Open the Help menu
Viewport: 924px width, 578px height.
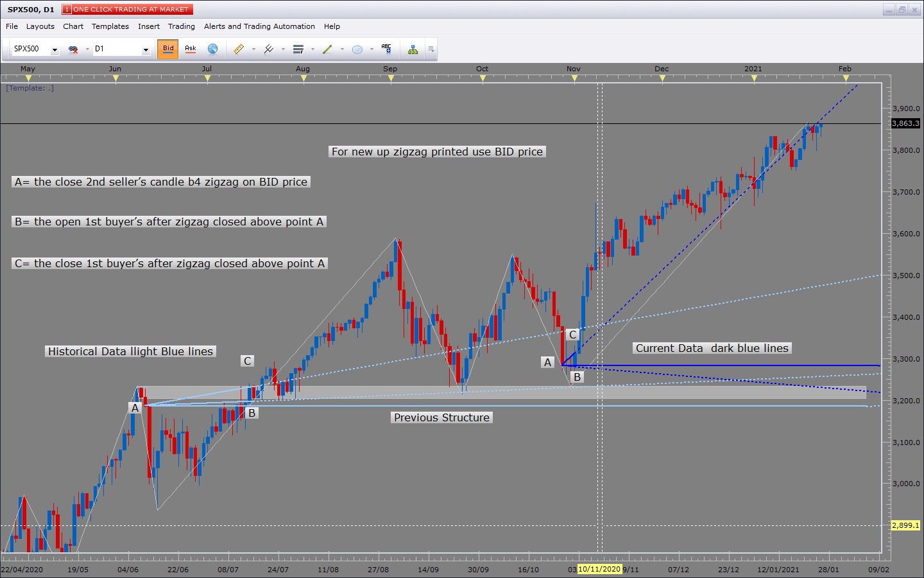pyautogui.click(x=332, y=26)
